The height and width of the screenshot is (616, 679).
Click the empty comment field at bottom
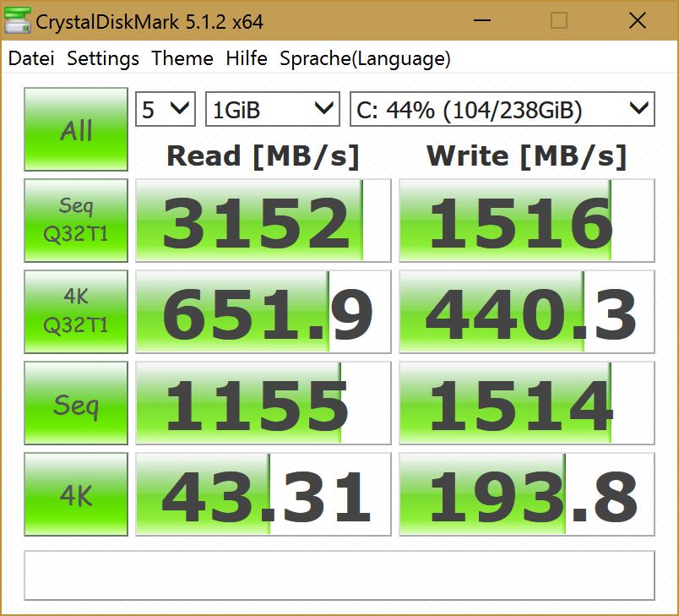pos(339,575)
